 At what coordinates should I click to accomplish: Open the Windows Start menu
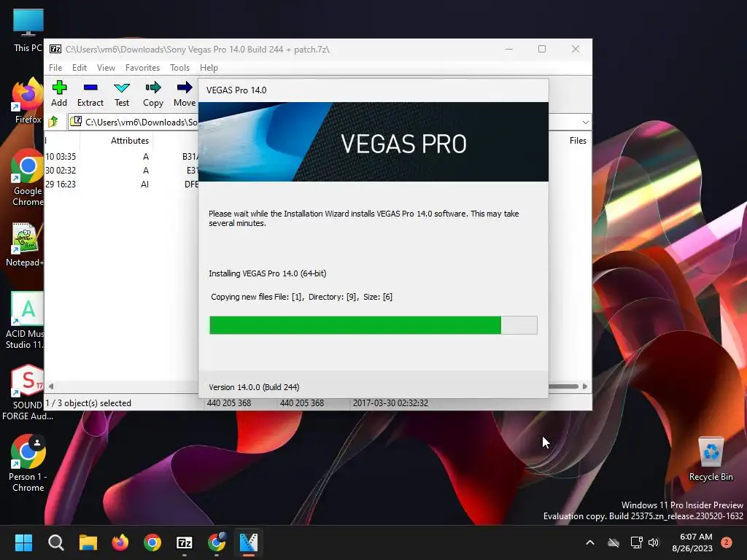(x=23, y=542)
